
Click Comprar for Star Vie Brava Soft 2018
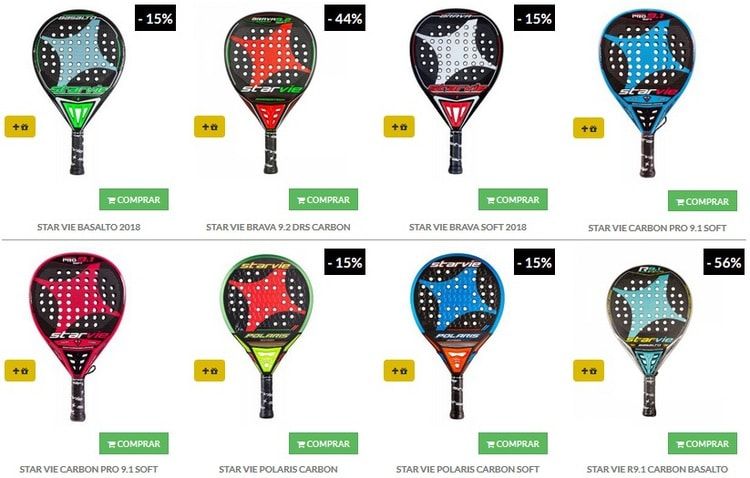click(513, 200)
